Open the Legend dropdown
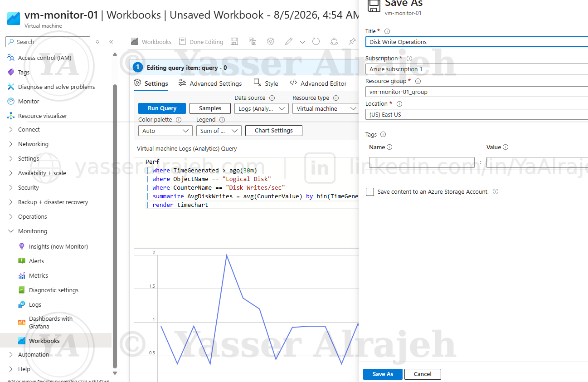 [219, 131]
